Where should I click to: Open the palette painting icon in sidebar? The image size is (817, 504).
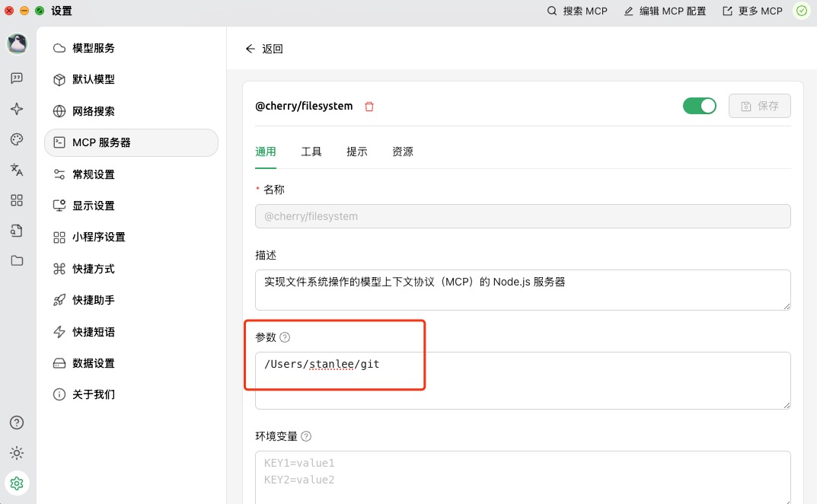pyautogui.click(x=17, y=139)
